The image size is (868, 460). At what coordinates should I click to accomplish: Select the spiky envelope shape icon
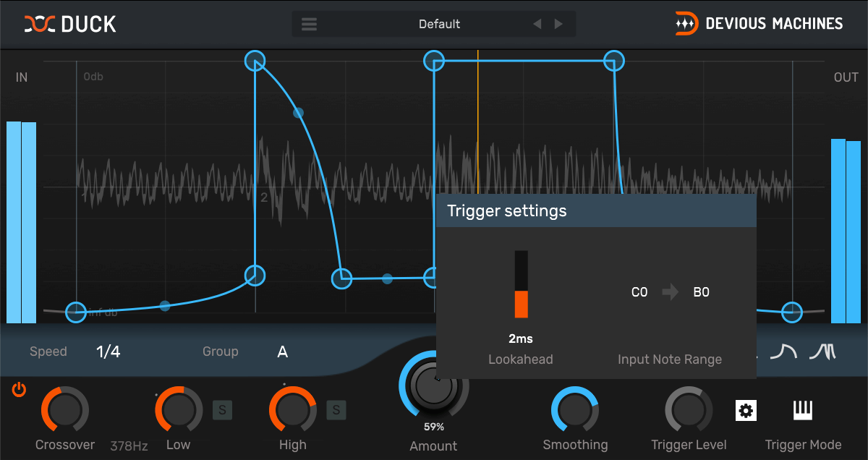point(822,351)
